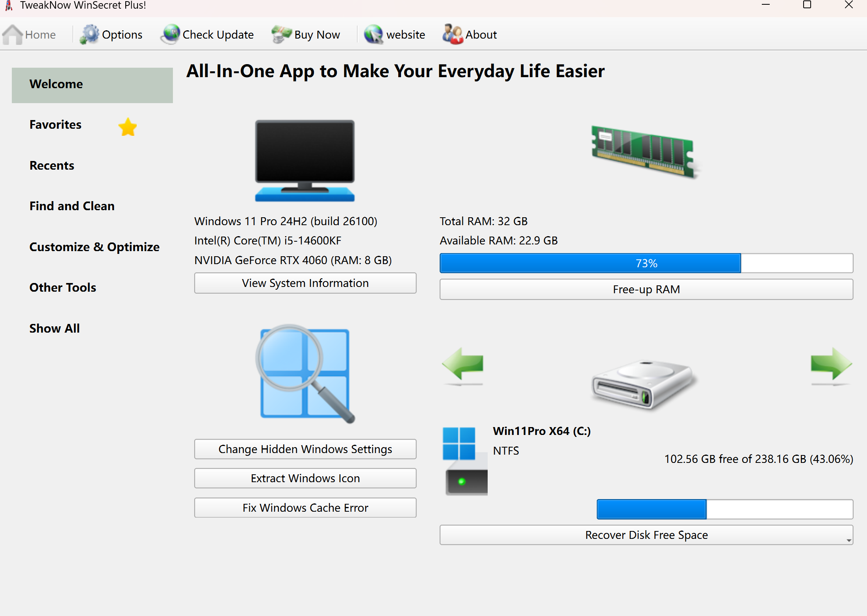Click the About people icon

pos(453,35)
